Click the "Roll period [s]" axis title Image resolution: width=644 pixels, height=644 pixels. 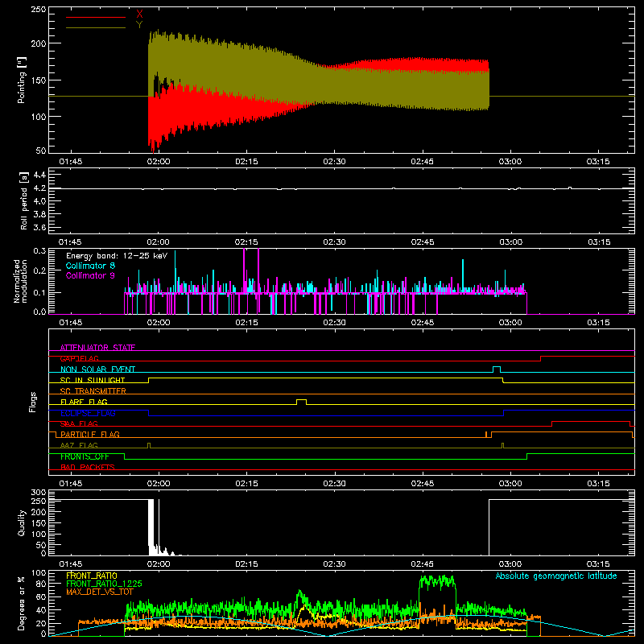pos(24,200)
